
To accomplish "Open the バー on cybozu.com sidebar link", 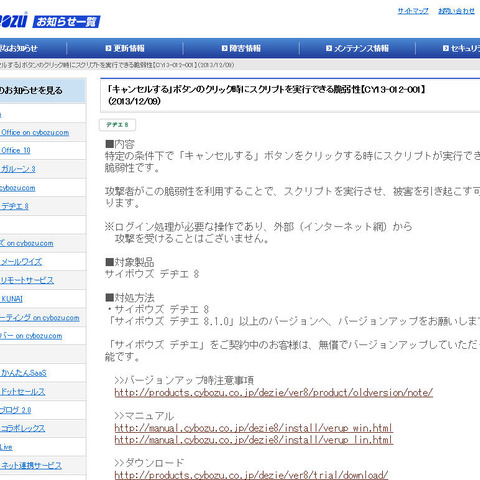I will pyautogui.click(x=31, y=336).
